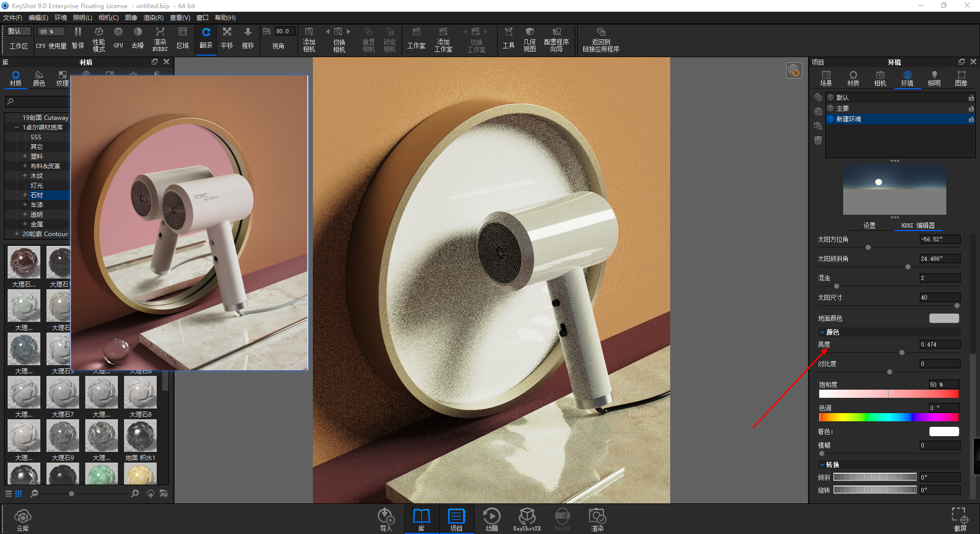Toggle performance mode (性能模式)

(99, 39)
